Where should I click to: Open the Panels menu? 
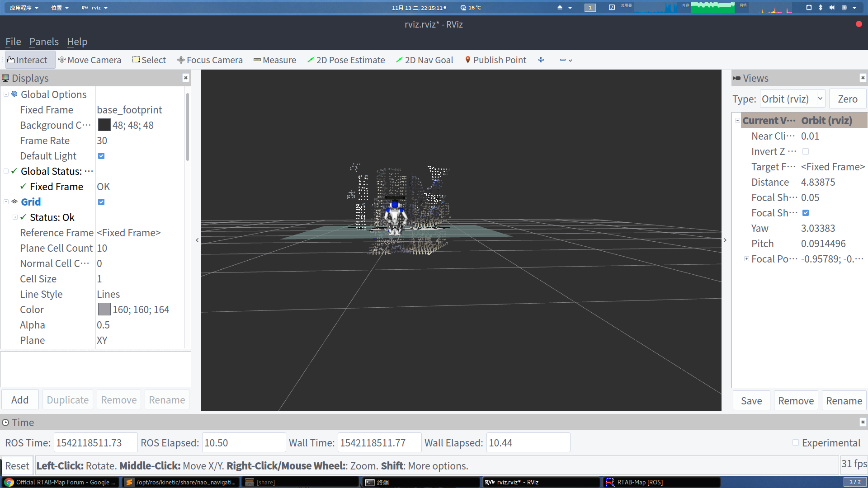tap(44, 42)
